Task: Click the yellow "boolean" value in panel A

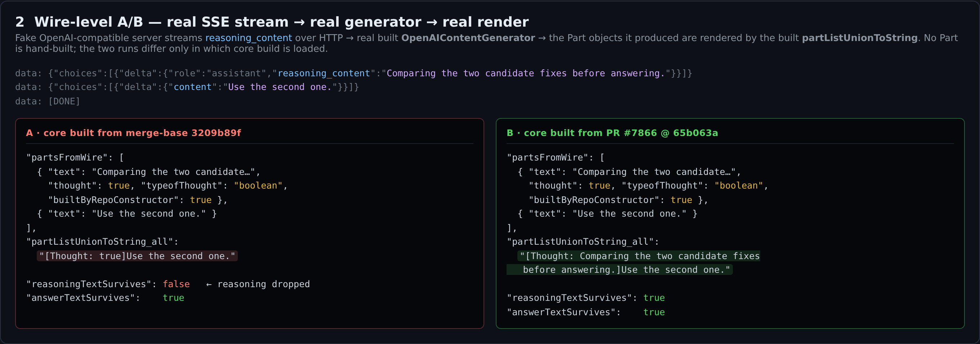Action: pos(258,186)
